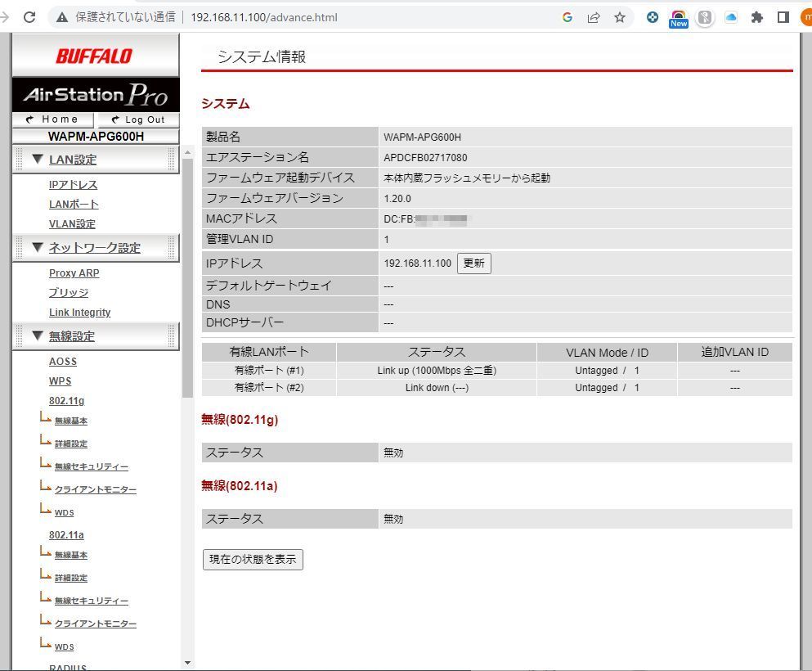The height and width of the screenshot is (671, 812).
Task: Click 192.168.11.100 IP address value
Action: point(417,263)
